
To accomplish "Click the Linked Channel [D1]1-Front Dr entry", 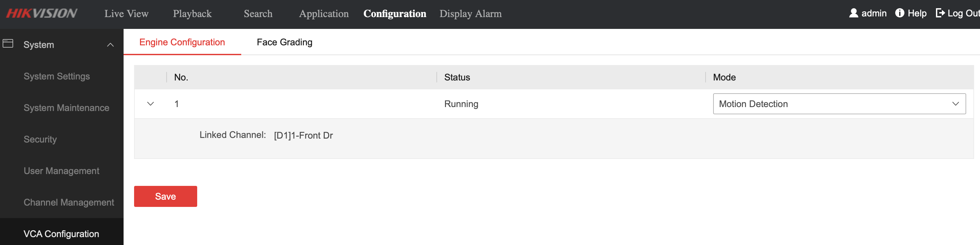I will (x=303, y=135).
